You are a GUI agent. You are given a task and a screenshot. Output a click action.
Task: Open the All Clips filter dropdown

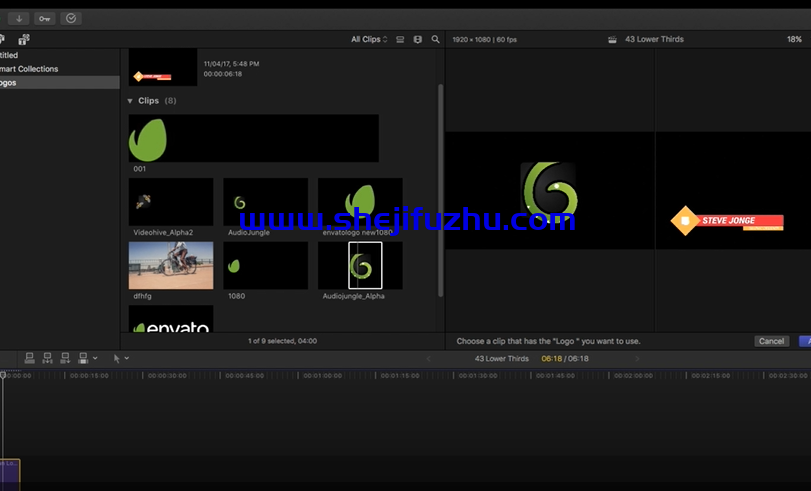pos(369,39)
